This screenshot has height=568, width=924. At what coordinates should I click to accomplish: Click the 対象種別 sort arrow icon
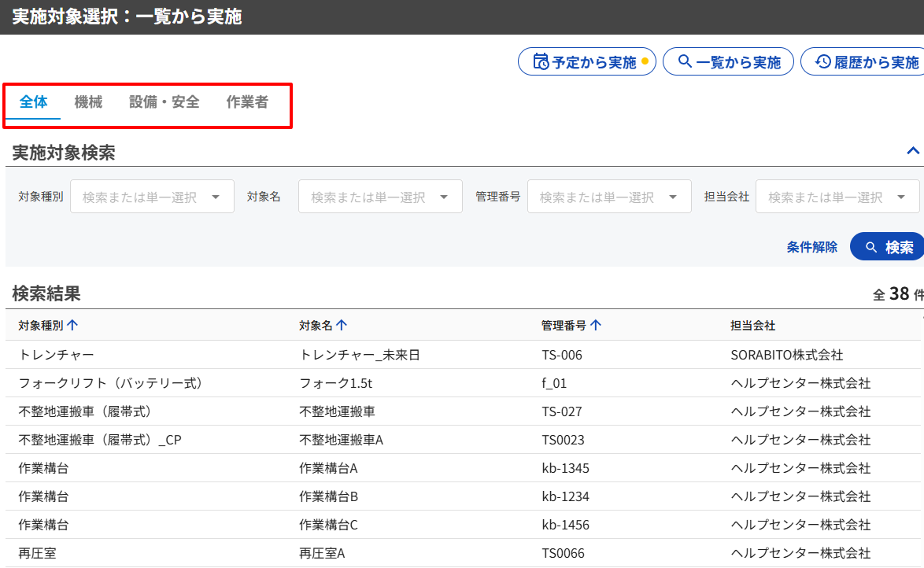72,325
